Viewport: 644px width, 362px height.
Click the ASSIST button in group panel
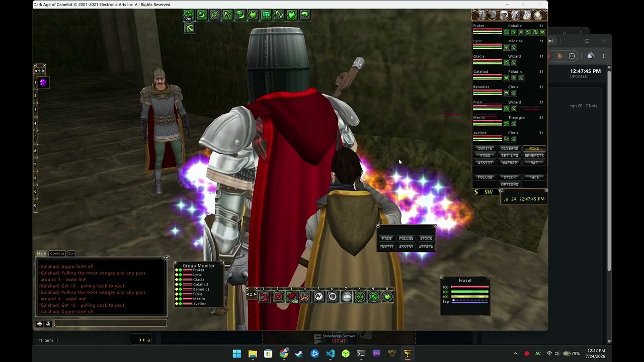click(485, 163)
